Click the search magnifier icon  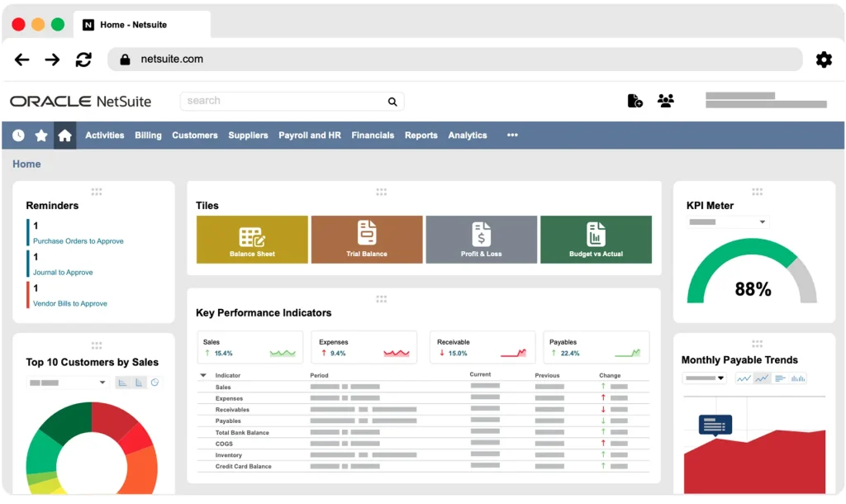pos(392,102)
